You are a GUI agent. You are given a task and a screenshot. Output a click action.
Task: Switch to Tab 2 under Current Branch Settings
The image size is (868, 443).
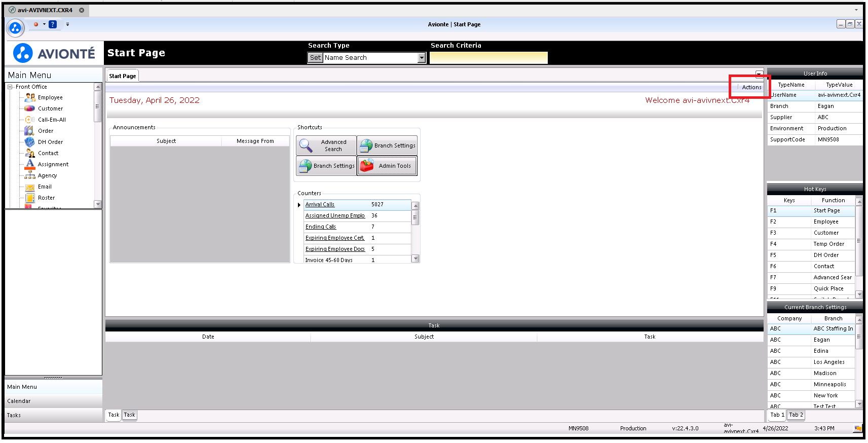tap(796, 415)
